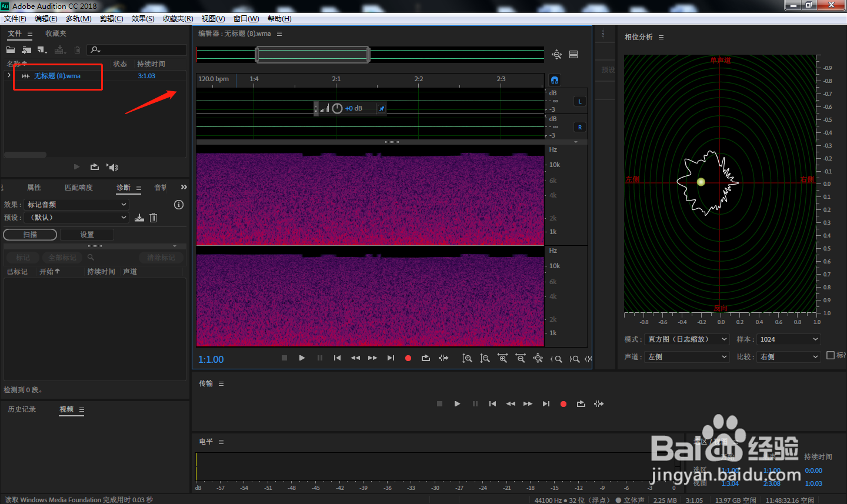Click the editor Play button
Viewport: 847px width, 504px height.
302,358
